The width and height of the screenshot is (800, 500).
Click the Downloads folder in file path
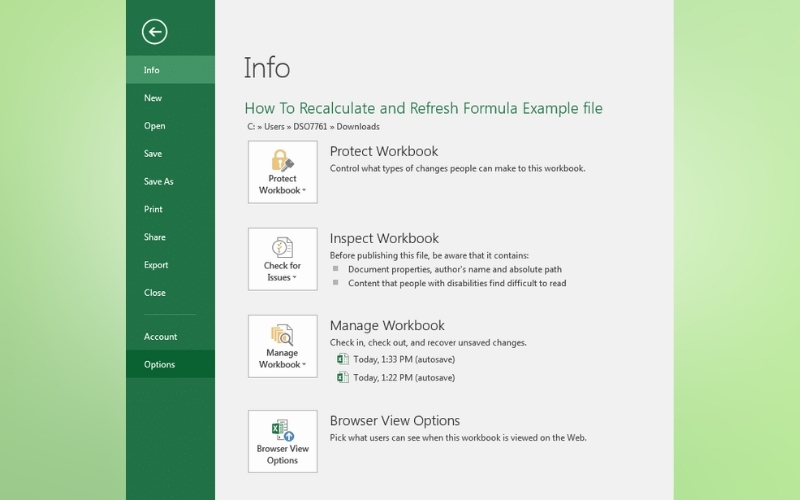click(358, 127)
